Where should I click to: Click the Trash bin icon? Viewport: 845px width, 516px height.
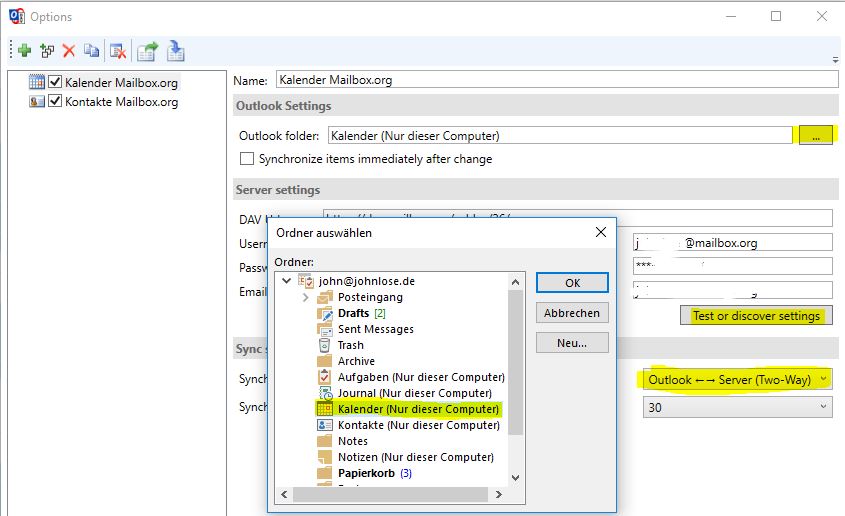(x=324, y=345)
